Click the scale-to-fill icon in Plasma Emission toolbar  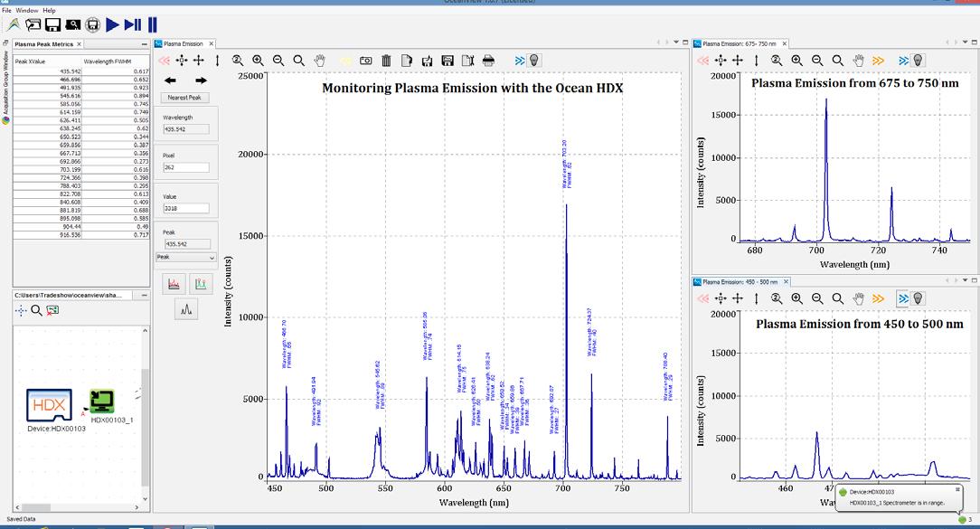pos(181,61)
